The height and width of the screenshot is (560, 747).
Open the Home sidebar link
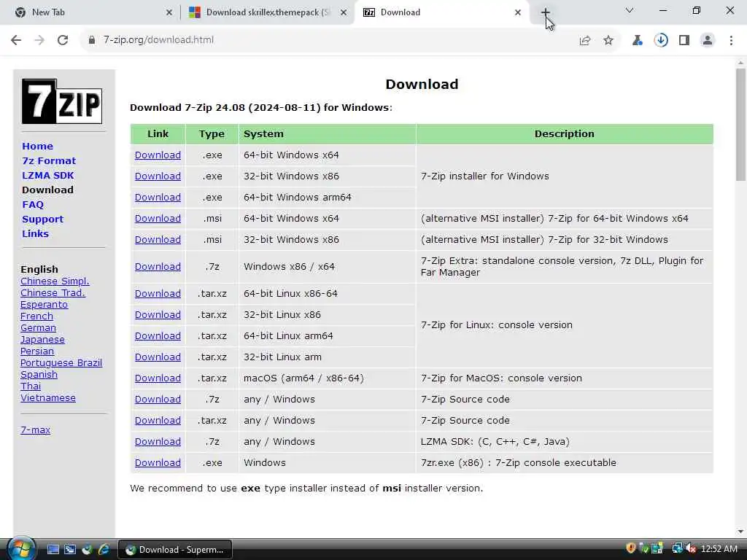tap(38, 146)
